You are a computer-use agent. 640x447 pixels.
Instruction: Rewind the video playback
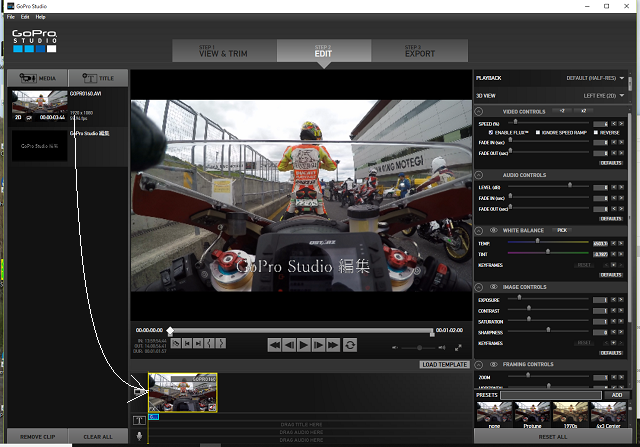(275, 345)
